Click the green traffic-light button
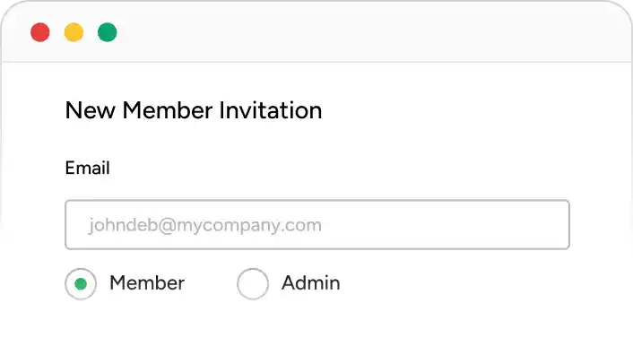 108,32
